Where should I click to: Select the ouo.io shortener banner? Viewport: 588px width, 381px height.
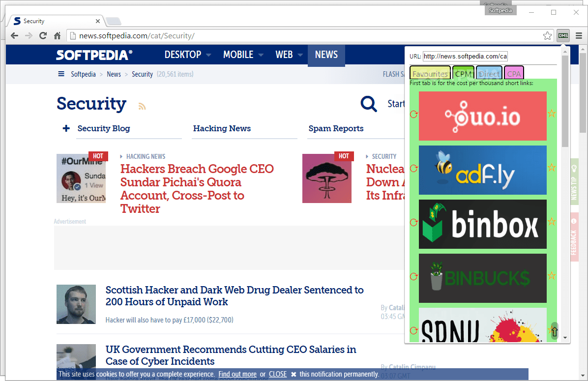click(x=483, y=116)
